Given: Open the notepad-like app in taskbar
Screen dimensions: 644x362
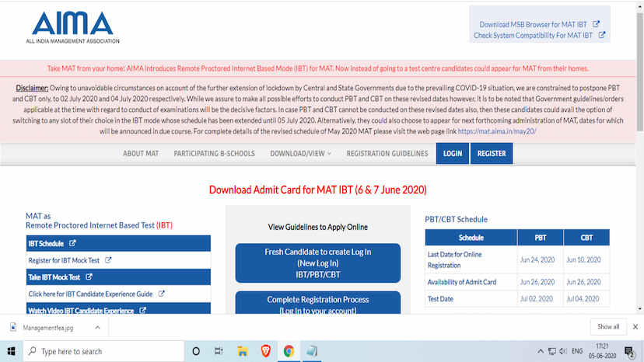Looking at the screenshot, I should click(312, 351).
